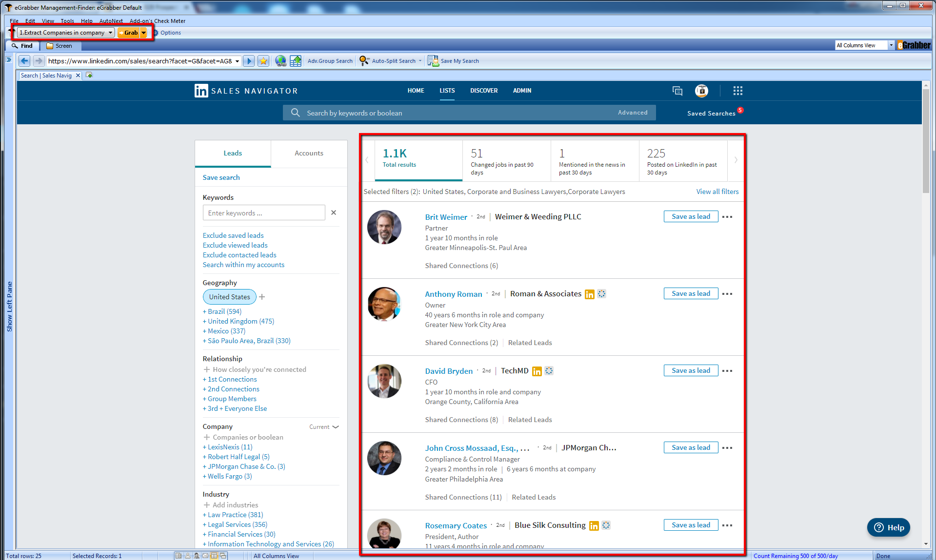Add another geography with plus icon

pyautogui.click(x=262, y=297)
